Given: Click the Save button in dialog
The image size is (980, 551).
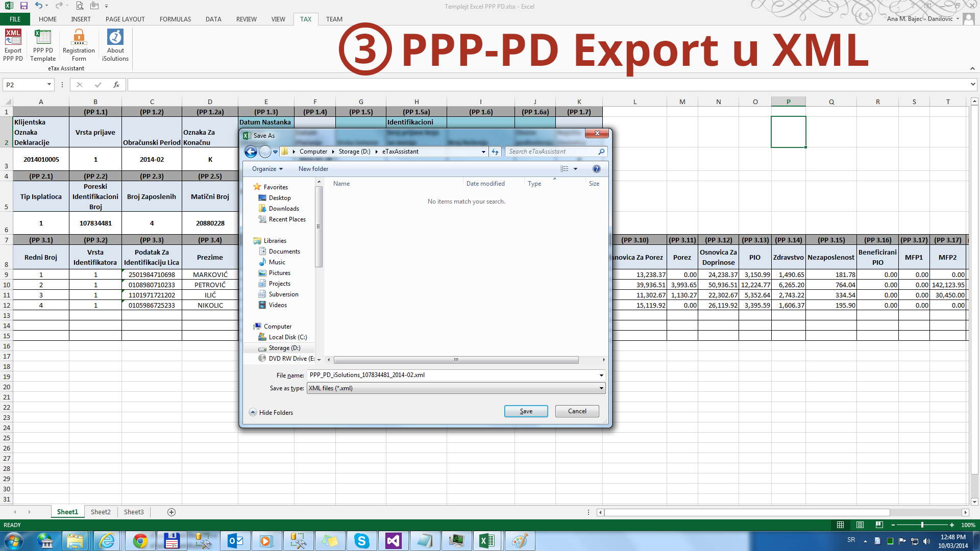Looking at the screenshot, I should (526, 411).
